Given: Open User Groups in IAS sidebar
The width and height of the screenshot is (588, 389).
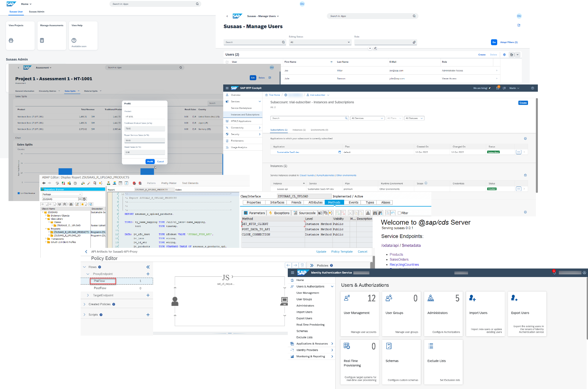Looking at the screenshot, I should pos(304,299).
